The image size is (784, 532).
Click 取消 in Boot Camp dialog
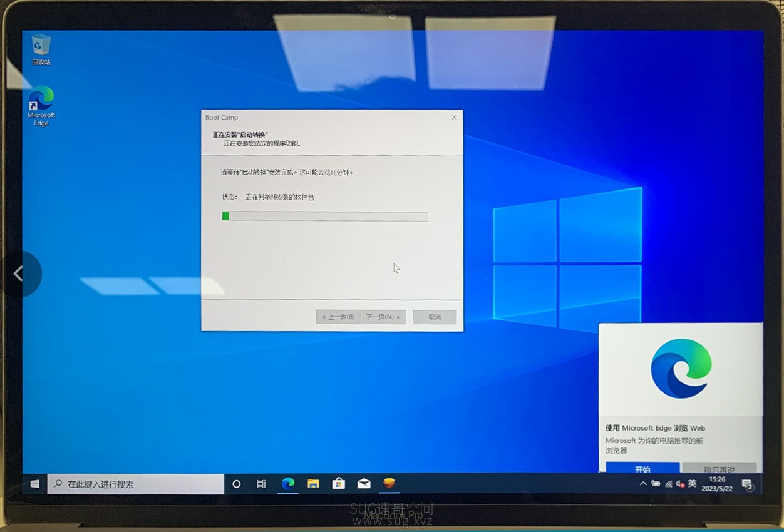click(x=435, y=317)
